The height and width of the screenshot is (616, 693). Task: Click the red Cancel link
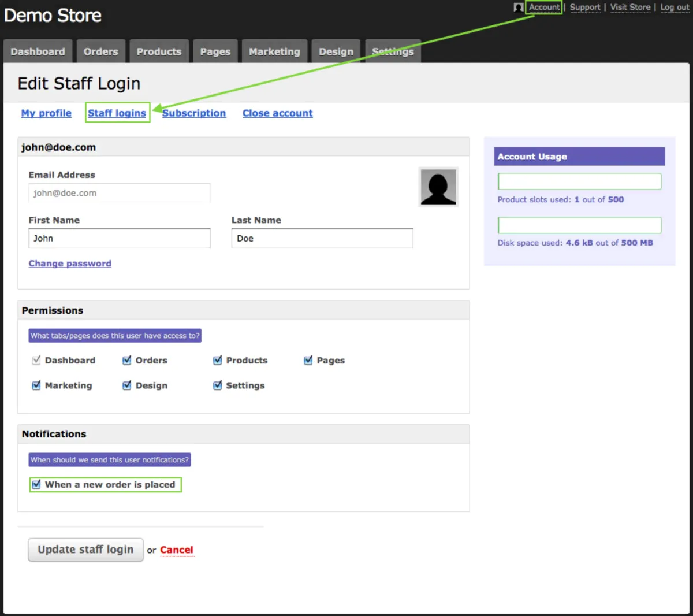click(176, 550)
